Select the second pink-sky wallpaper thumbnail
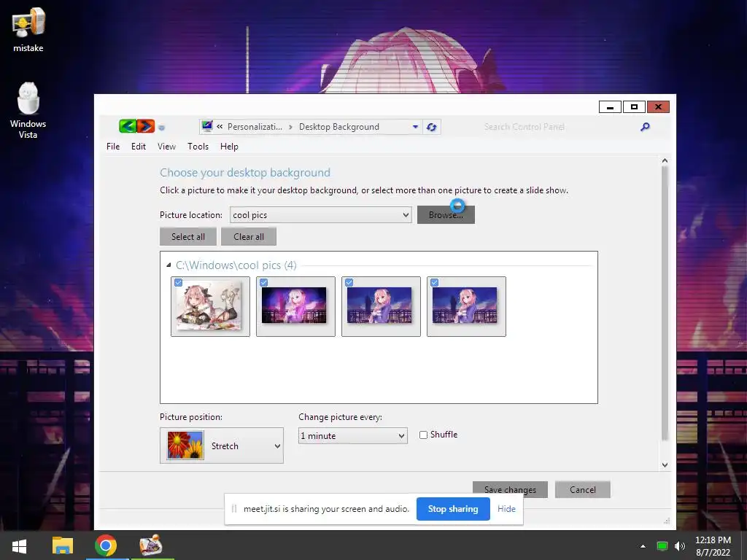 click(x=295, y=306)
